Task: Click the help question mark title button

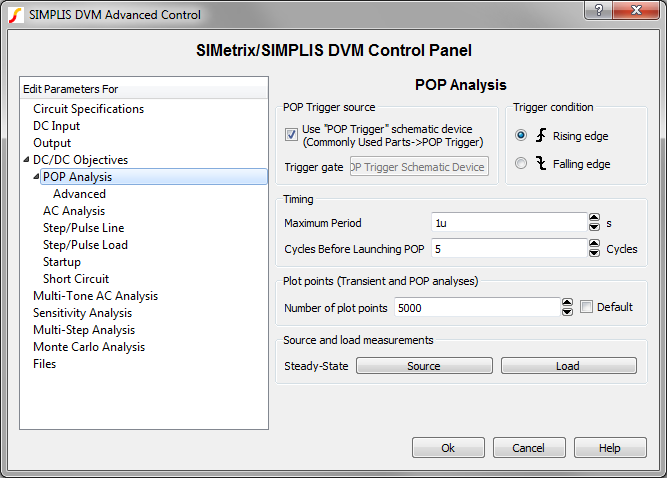Action: [596, 11]
